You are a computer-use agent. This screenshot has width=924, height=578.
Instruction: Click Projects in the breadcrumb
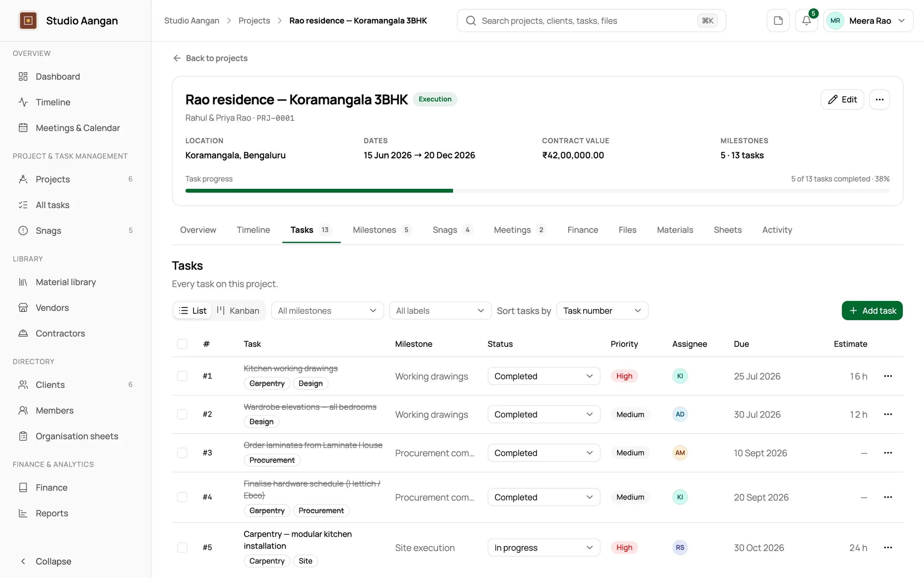coord(254,20)
